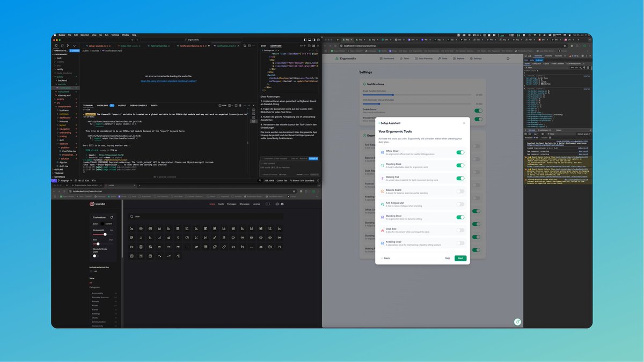Click the Ergonomify logo
Viewport: 644px width, 362px height.
(346, 58)
